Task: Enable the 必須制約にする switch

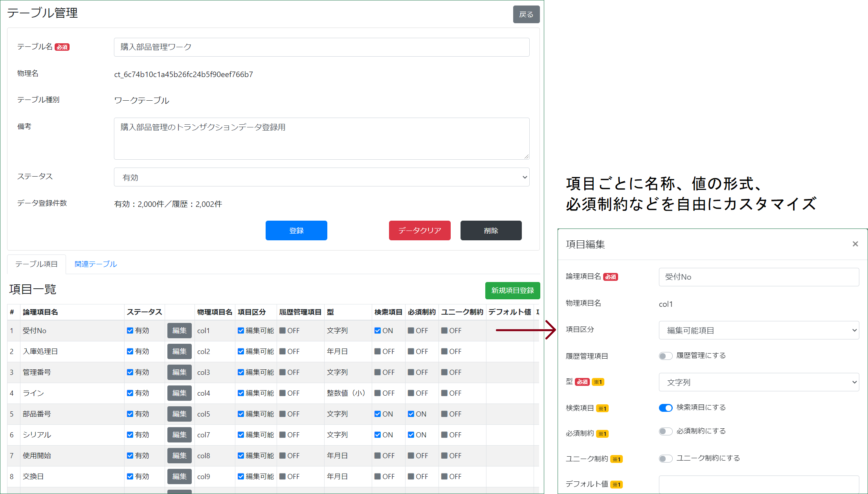Action: pyautogui.click(x=666, y=431)
